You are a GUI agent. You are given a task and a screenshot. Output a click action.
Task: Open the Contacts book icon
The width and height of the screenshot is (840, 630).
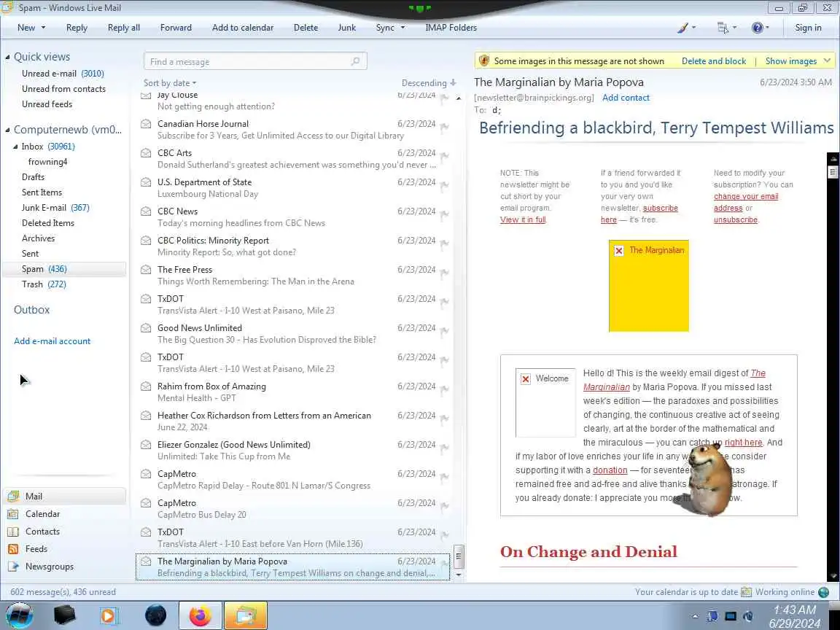(x=13, y=532)
